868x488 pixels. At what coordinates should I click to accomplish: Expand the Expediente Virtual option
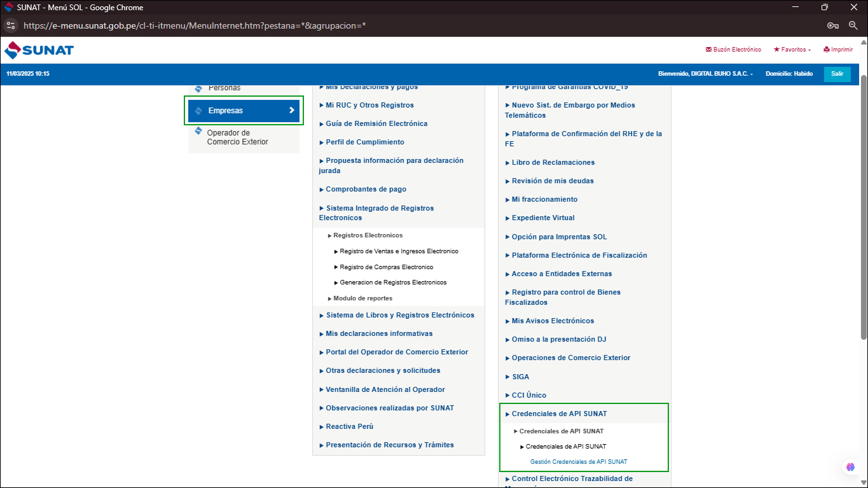542,218
